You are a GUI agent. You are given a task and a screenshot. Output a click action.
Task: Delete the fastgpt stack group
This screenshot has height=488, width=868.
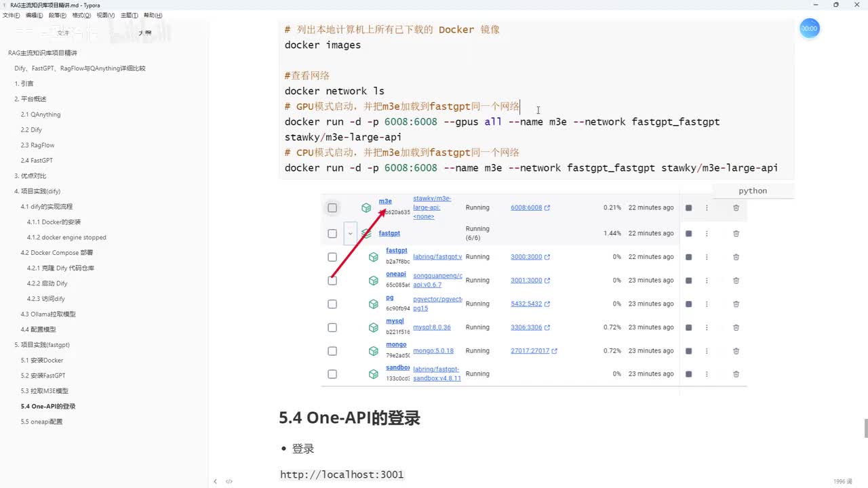pyautogui.click(x=736, y=234)
